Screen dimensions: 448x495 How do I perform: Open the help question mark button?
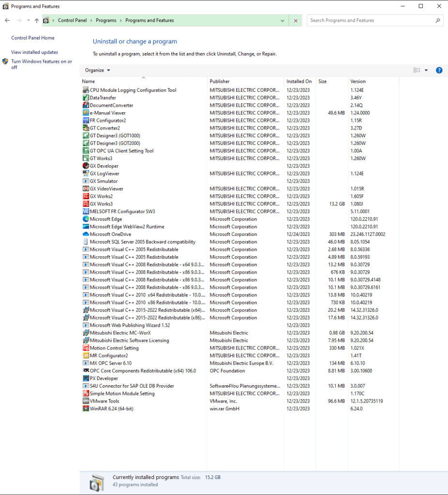tap(439, 70)
